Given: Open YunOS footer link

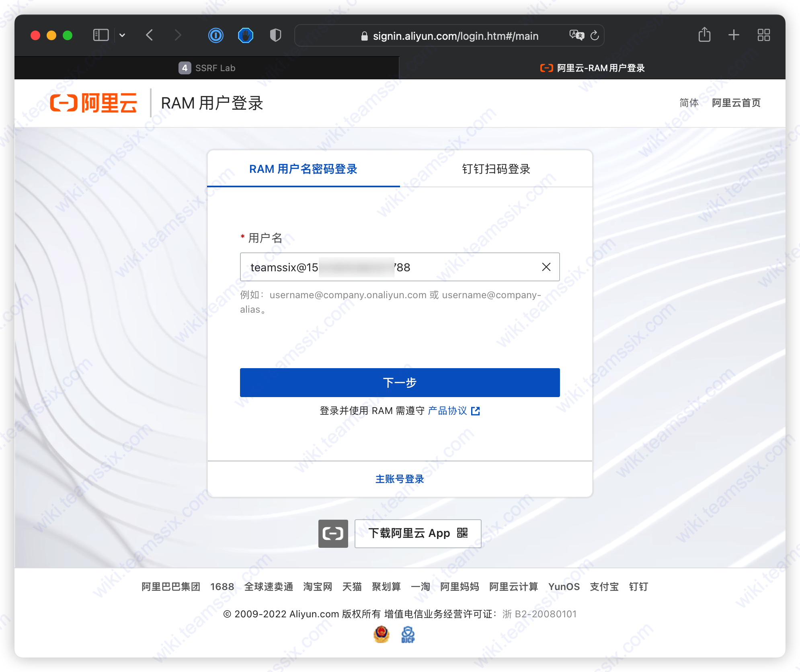Looking at the screenshot, I should pos(564,587).
